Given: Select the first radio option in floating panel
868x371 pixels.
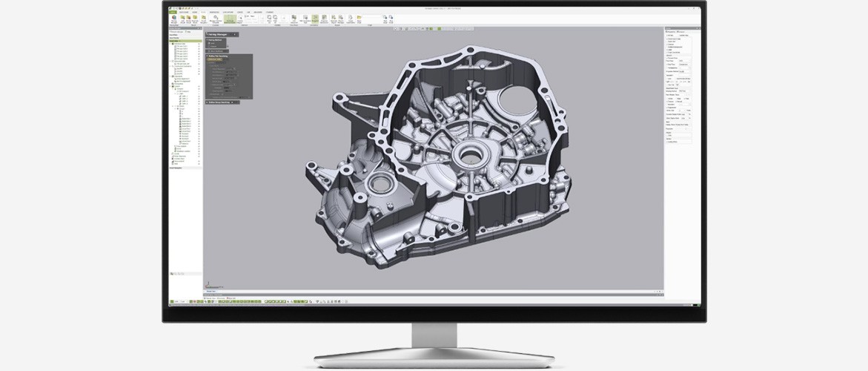Looking at the screenshot, I should [x=210, y=43].
